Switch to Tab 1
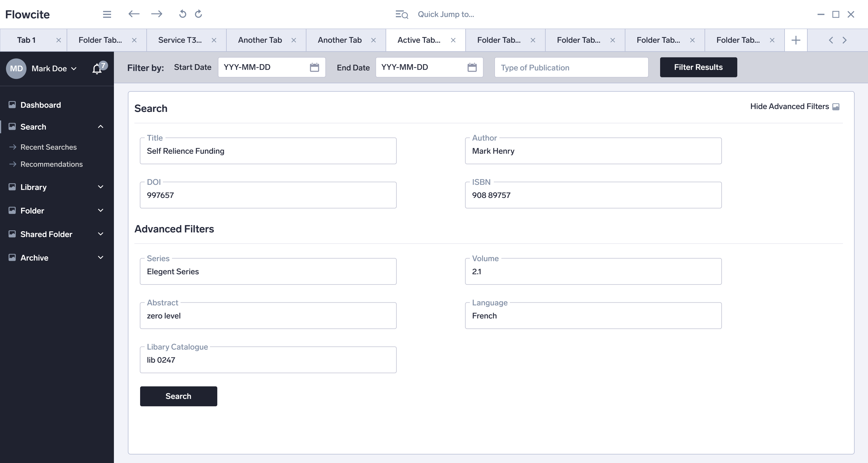Image resolution: width=868 pixels, height=463 pixels. (26, 40)
